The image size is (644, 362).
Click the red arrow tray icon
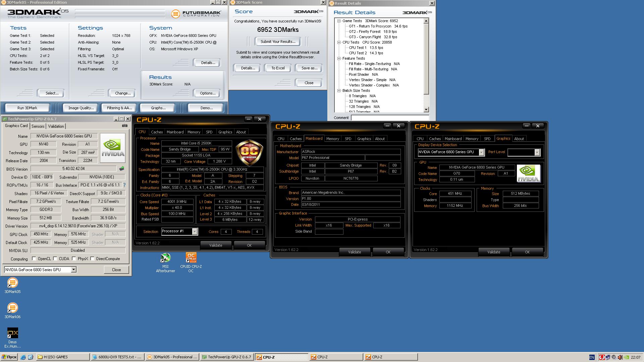coord(602,357)
